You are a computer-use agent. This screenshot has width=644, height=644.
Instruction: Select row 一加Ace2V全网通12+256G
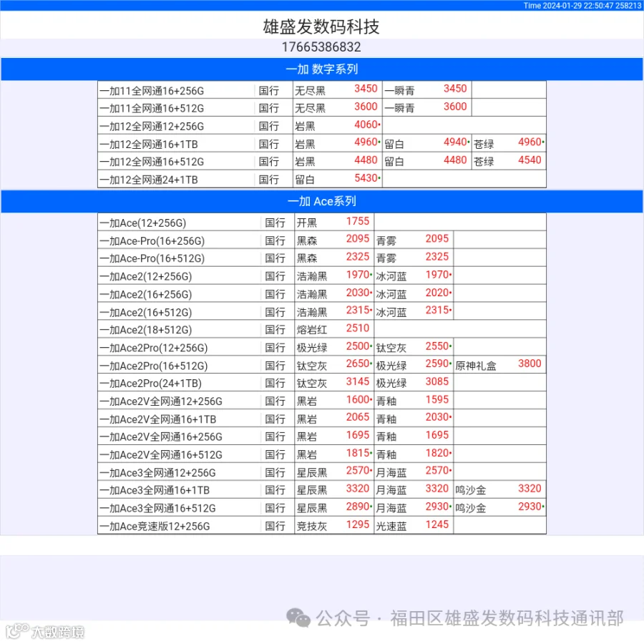coord(322,401)
